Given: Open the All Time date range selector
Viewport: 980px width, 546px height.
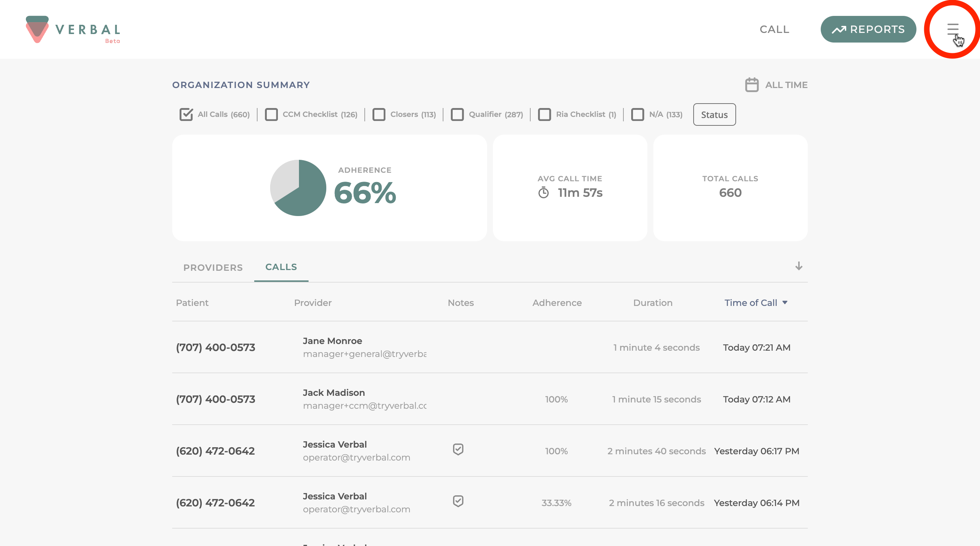Looking at the screenshot, I should click(786, 85).
